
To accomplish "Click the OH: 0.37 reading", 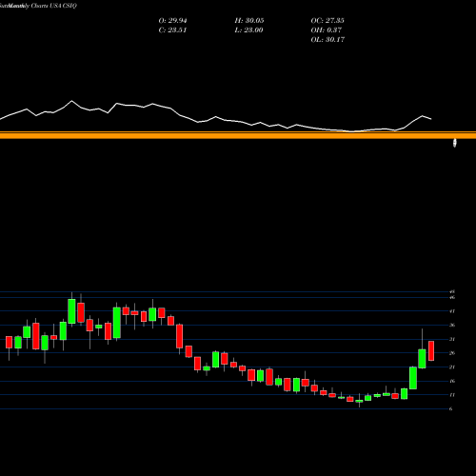I will (x=327, y=30).
